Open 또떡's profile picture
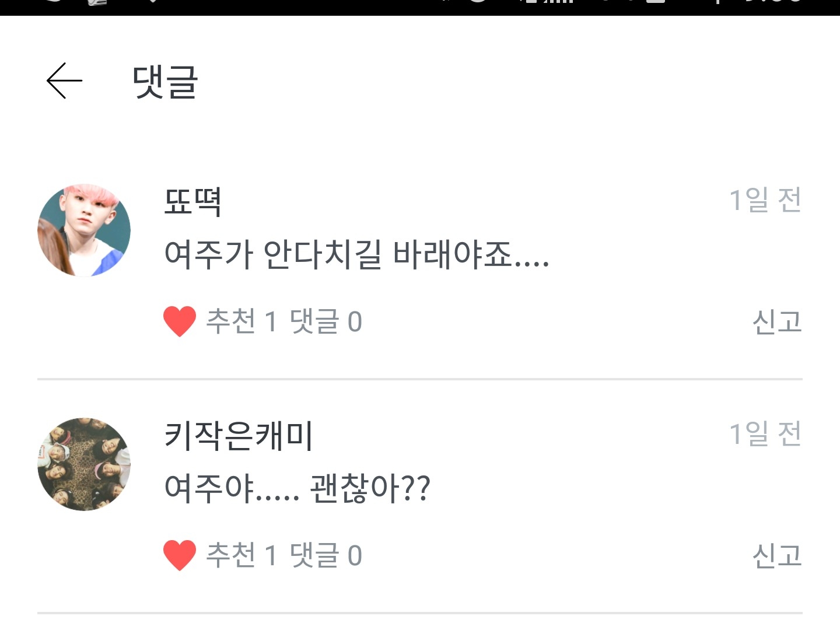The image size is (840, 630). coord(84,230)
